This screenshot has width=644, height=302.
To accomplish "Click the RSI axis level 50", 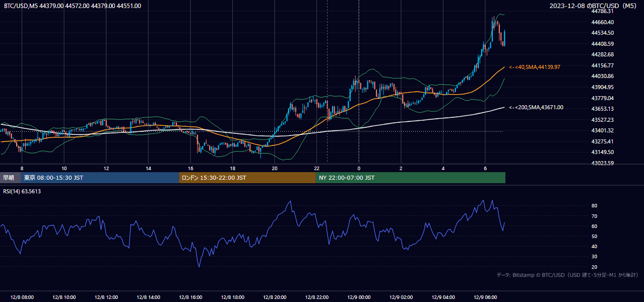I will pyautogui.click(x=595, y=236).
